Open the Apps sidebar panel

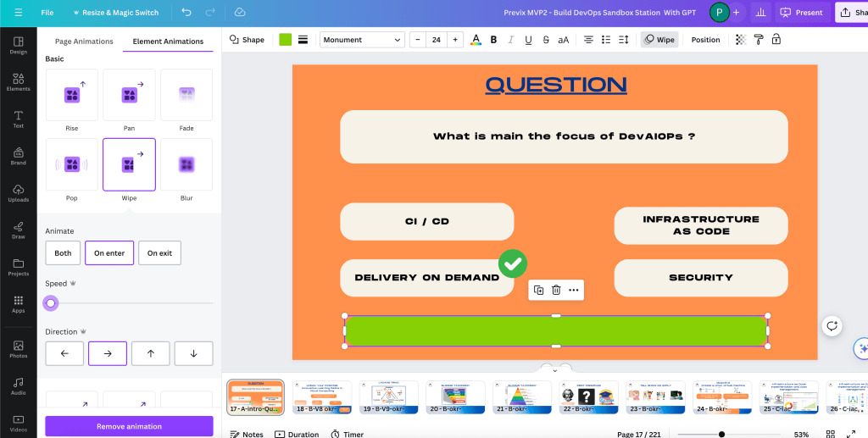point(19,304)
